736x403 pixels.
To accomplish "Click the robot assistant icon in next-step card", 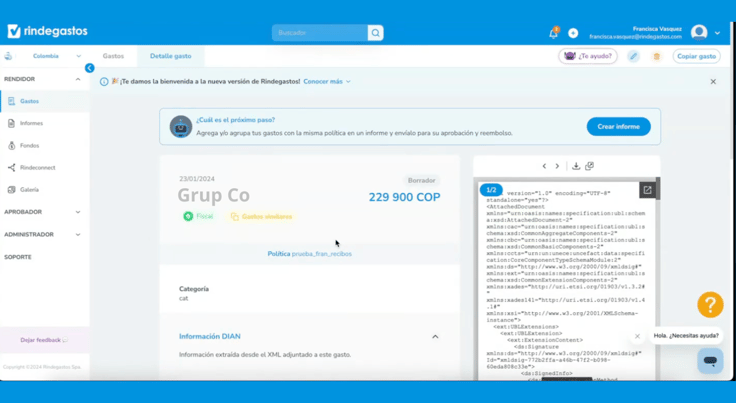I will tap(181, 127).
